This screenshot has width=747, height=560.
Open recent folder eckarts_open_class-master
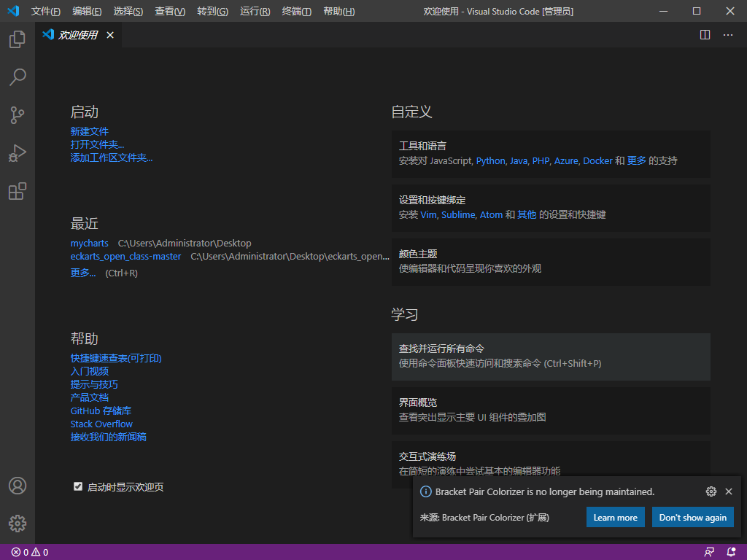click(125, 256)
